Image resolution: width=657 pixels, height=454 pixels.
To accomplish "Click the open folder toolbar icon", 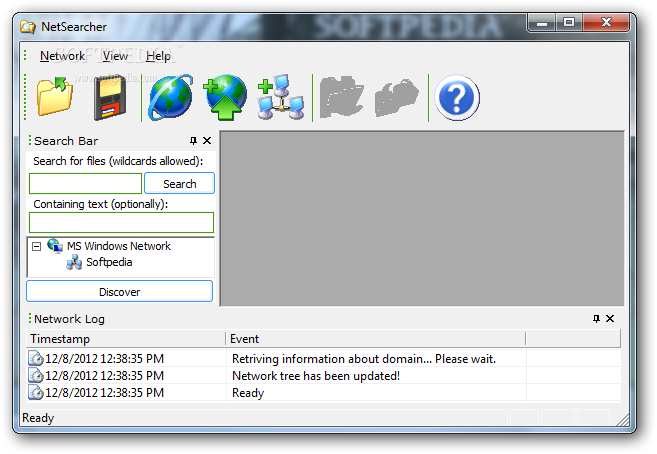I will coord(54,97).
